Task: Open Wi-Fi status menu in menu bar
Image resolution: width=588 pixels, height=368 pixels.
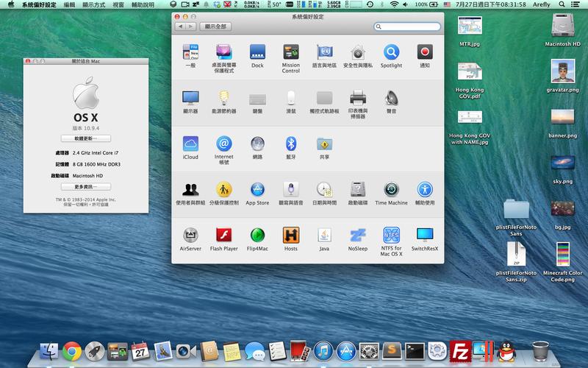Action: tap(394, 4)
